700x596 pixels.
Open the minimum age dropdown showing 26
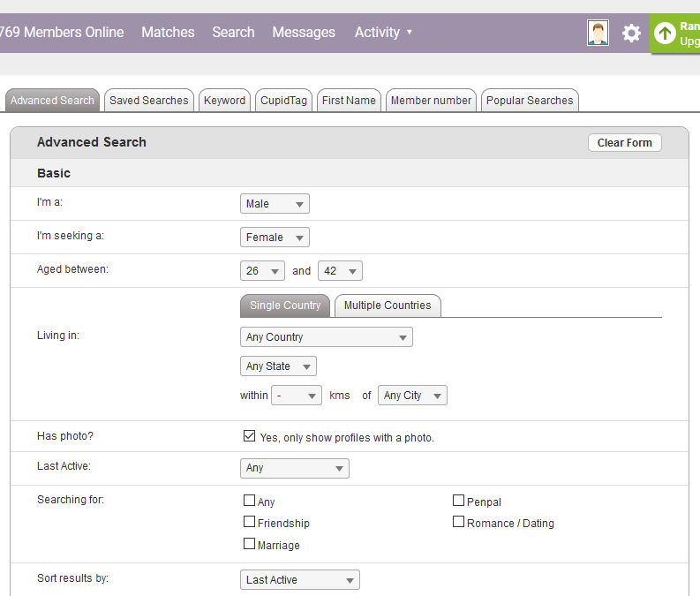point(262,271)
